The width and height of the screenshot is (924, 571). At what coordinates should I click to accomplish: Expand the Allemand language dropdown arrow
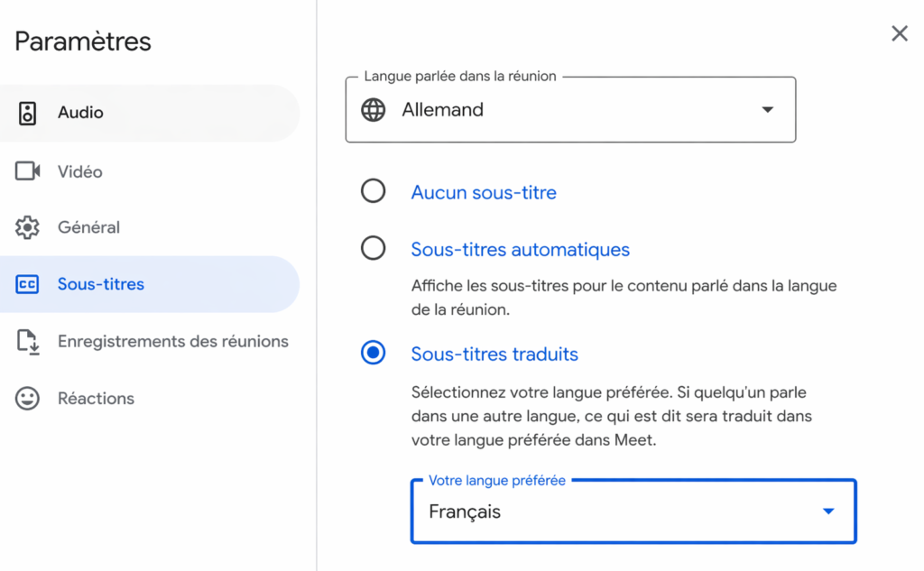768,110
